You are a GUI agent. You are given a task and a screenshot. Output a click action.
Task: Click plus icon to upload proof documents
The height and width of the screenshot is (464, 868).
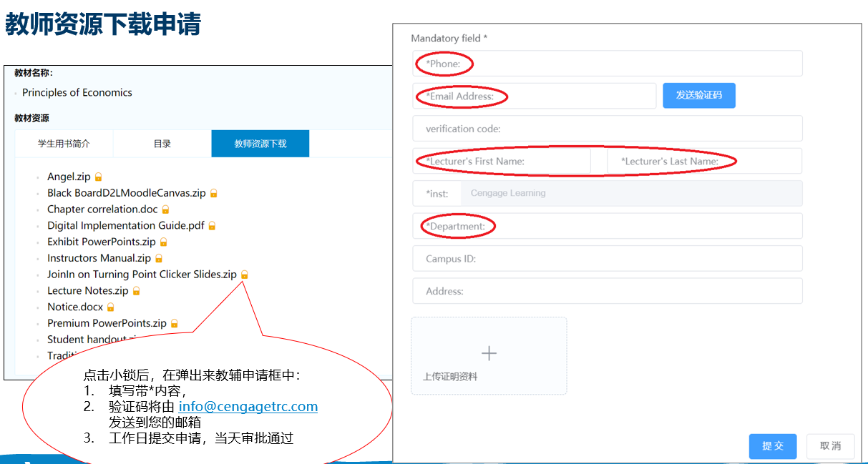pos(489,353)
